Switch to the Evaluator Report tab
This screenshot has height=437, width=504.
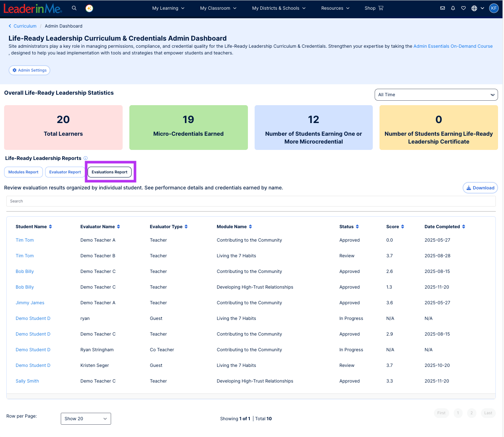pos(65,172)
